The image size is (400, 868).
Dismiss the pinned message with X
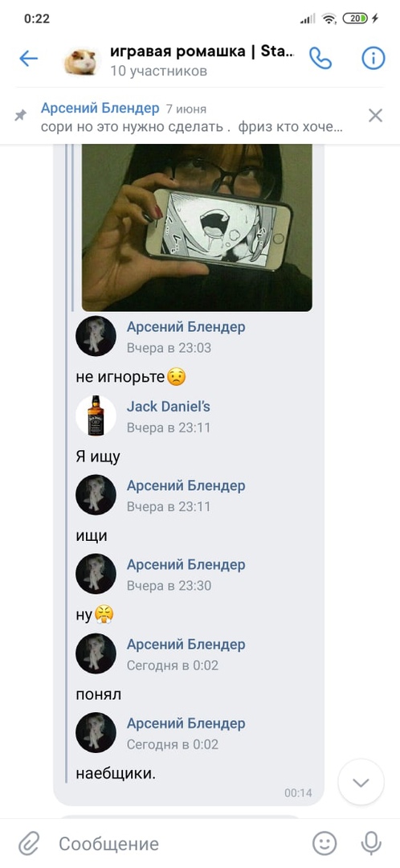click(376, 115)
